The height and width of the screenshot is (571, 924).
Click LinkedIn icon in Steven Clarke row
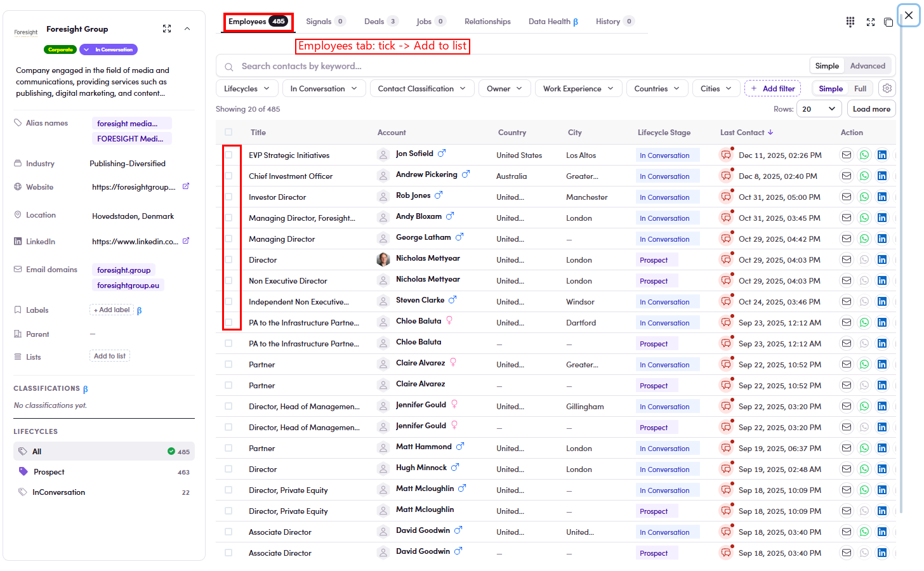pos(882,301)
